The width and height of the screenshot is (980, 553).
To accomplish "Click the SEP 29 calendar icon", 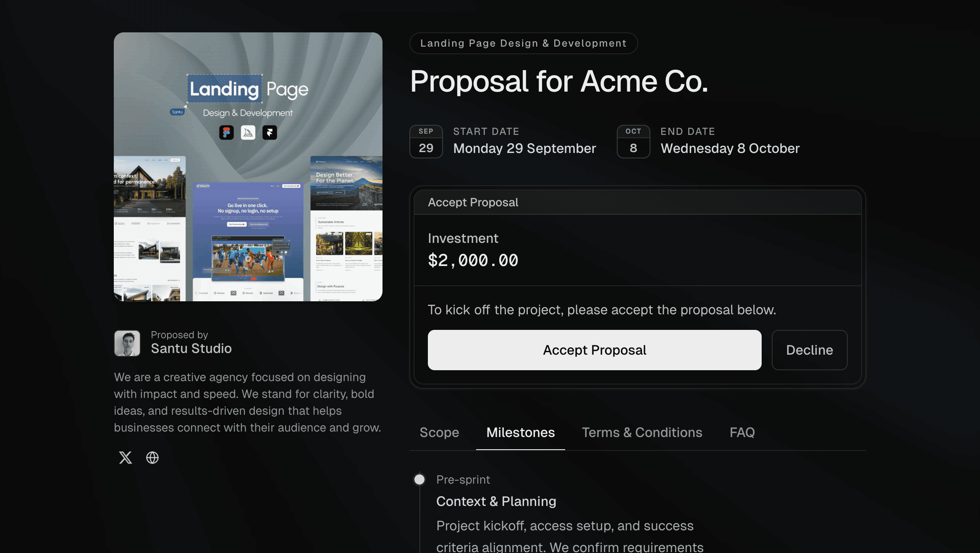I will pos(426,142).
